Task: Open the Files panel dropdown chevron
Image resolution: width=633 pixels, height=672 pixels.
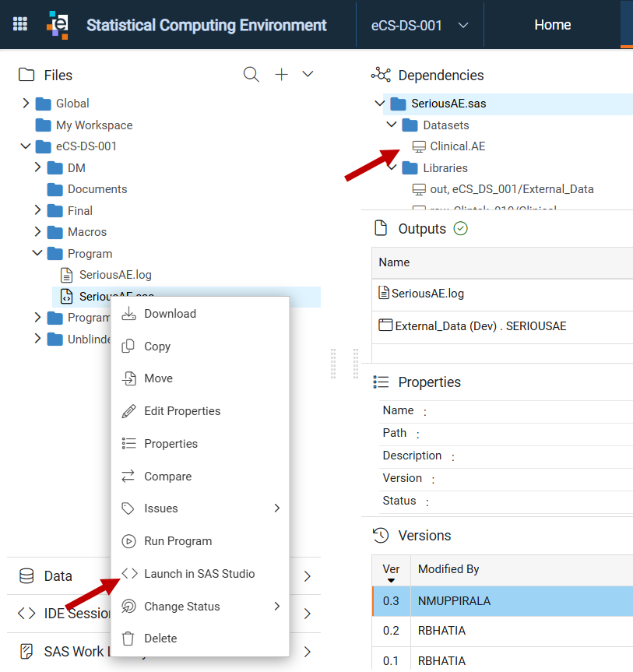Action: [x=308, y=74]
